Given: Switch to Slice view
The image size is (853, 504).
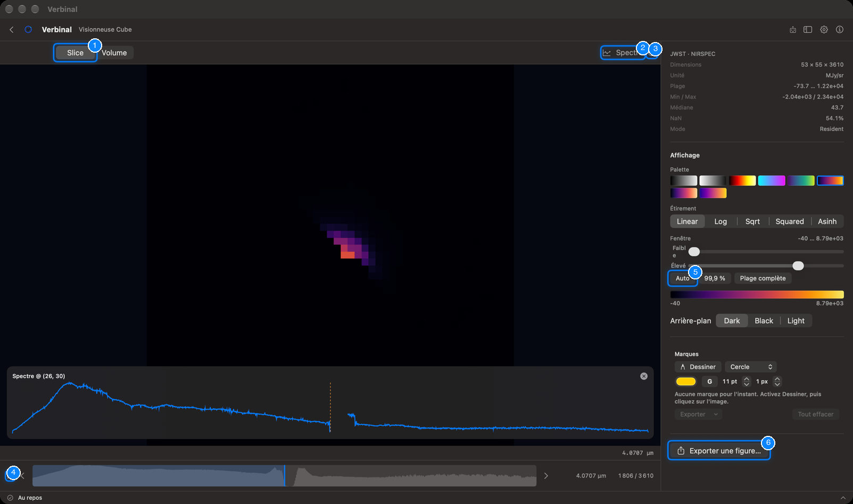Looking at the screenshot, I should (75, 53).
